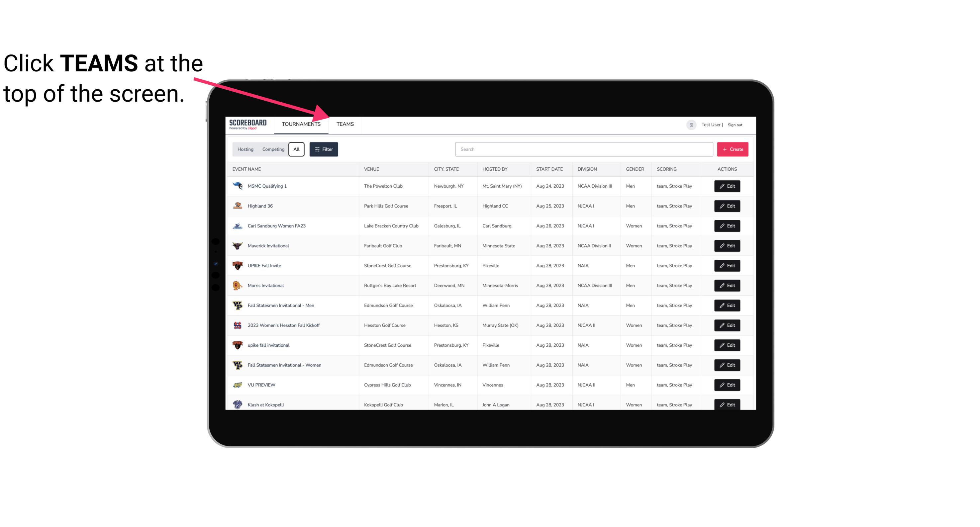Expand the Filter dropdown options

[323, 149]
